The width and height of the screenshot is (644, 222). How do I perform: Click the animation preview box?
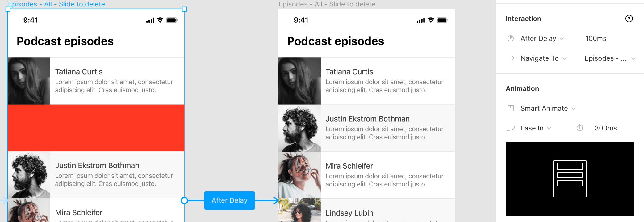click(x=570, y=178)
